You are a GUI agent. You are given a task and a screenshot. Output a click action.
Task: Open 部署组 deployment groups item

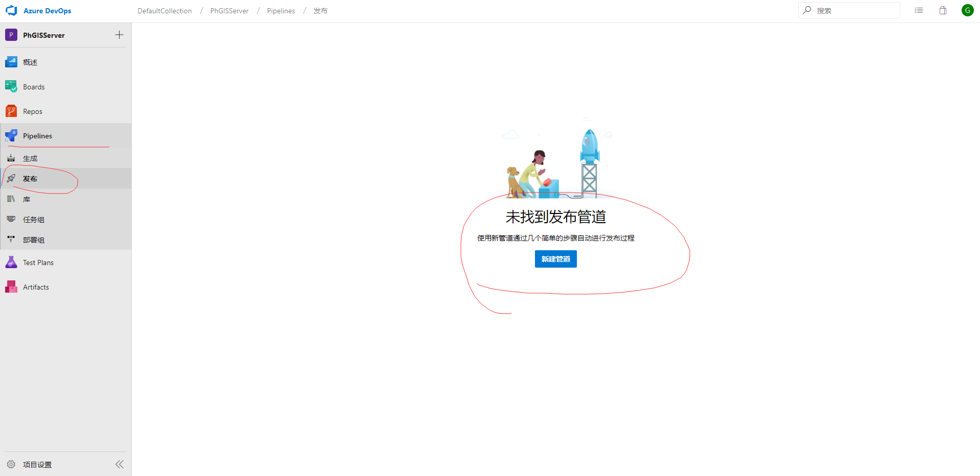point(34,240)
